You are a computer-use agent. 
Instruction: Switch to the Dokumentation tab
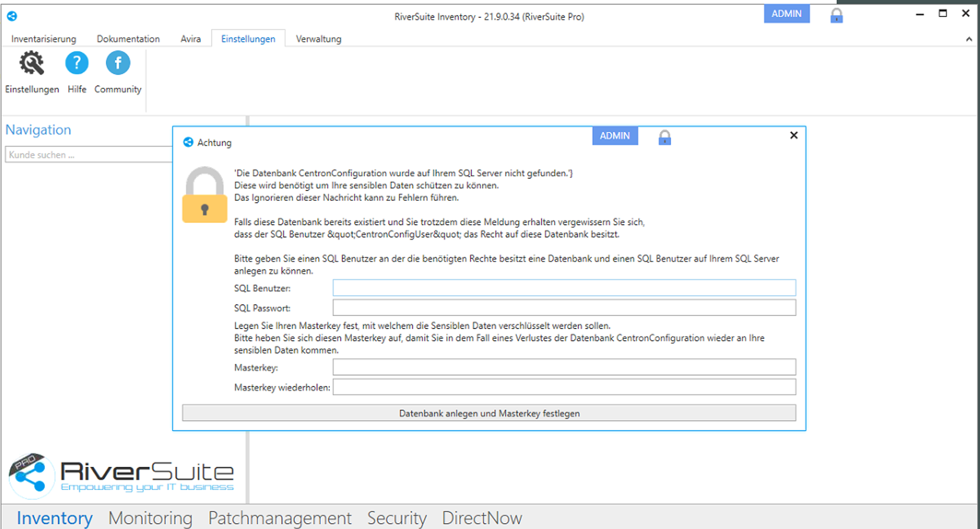(128, 39)
